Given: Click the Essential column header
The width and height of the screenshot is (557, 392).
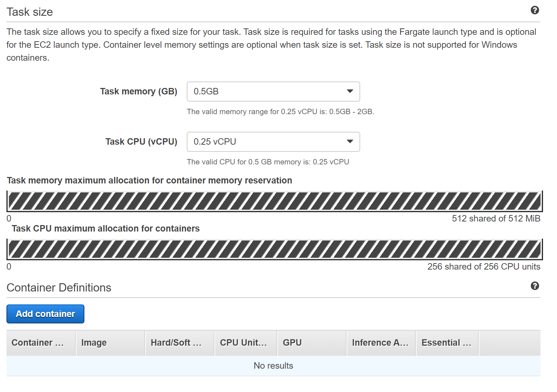Looking at the screenshot, I should point(446,343).
